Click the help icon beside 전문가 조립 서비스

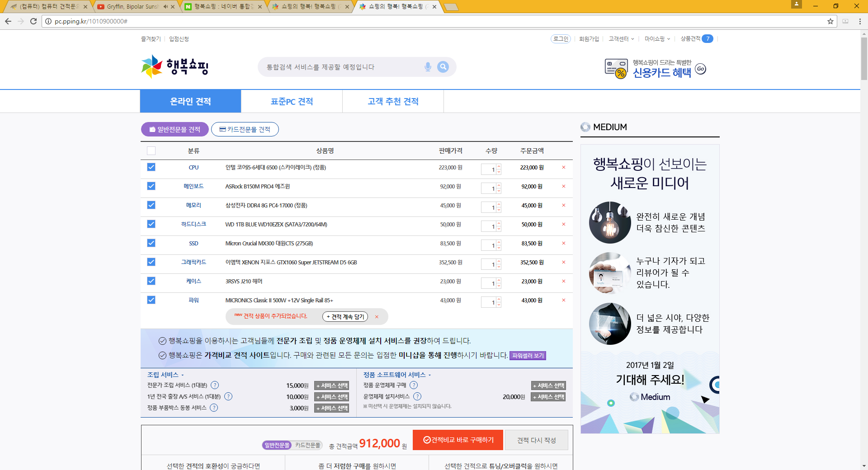pos(215,385)
